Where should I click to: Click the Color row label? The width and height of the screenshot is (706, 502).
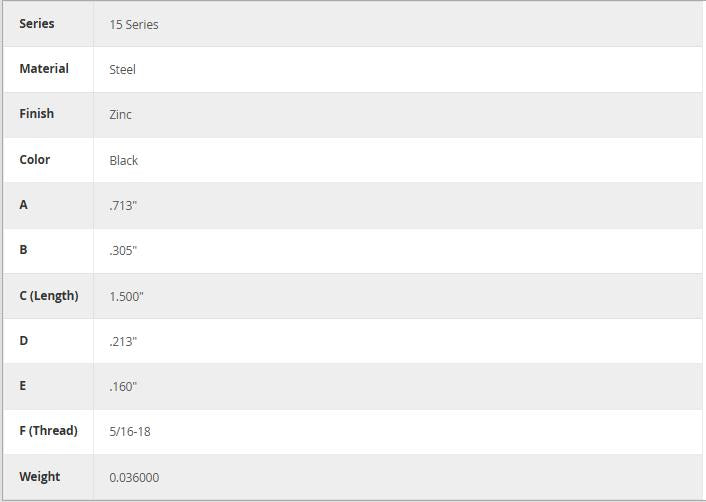(x=34, y=159)
